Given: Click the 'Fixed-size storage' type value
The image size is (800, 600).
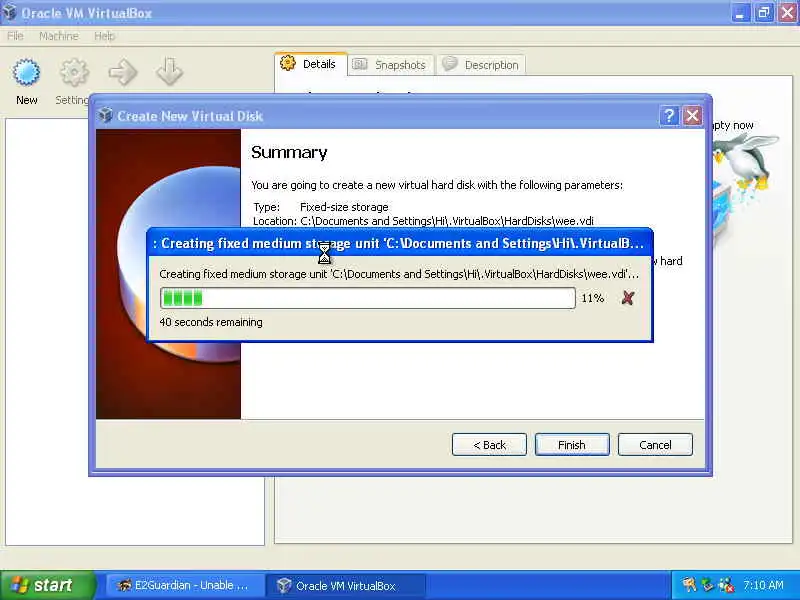Looking at the screenshot, I should pyautogui.click(x=344, y=207).
